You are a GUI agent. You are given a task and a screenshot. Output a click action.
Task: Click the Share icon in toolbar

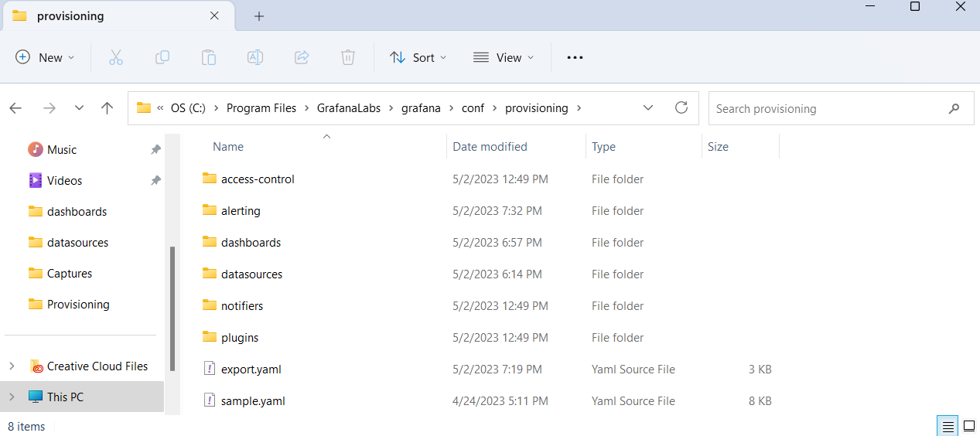pyautogui.click(x=302, y=57)
